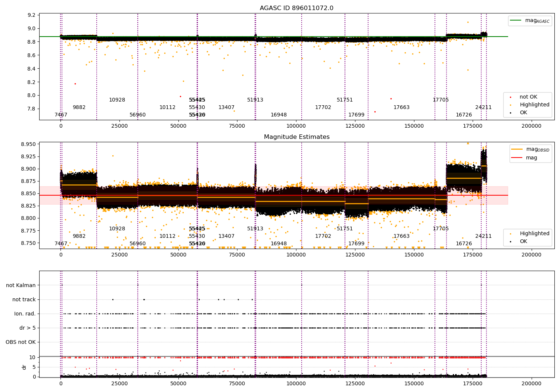
Task: Click obsid label 17705 in the top plot
Action: click(x=441, y=100)
